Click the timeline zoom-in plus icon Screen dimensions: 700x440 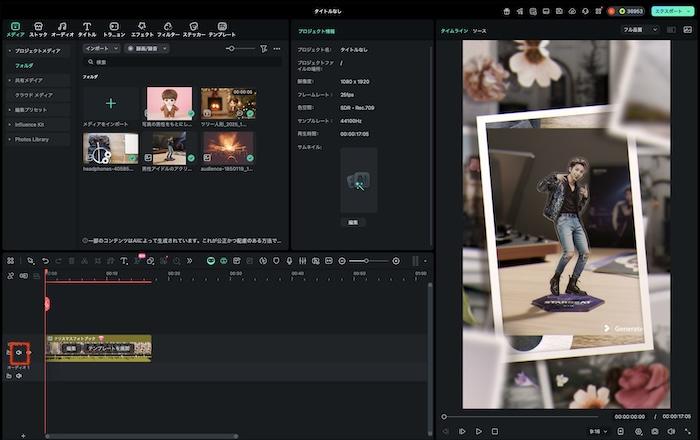pyautogui.click(x=396, y=261)
